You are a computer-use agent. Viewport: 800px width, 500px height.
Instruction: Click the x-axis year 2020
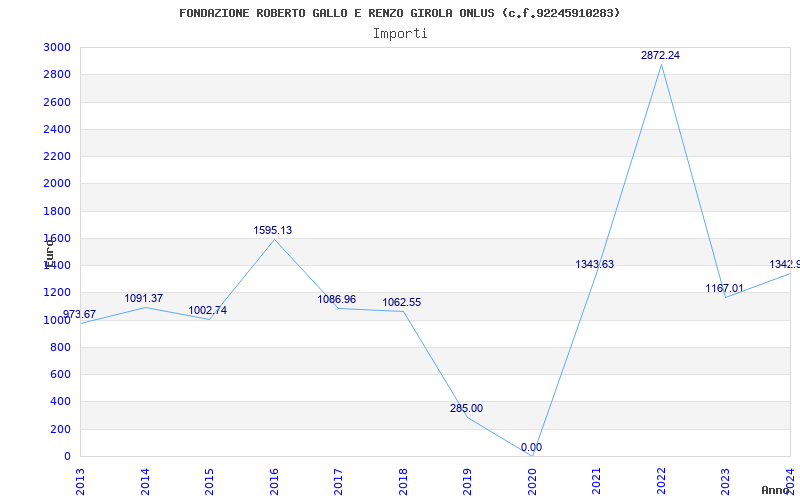(532, 481)
